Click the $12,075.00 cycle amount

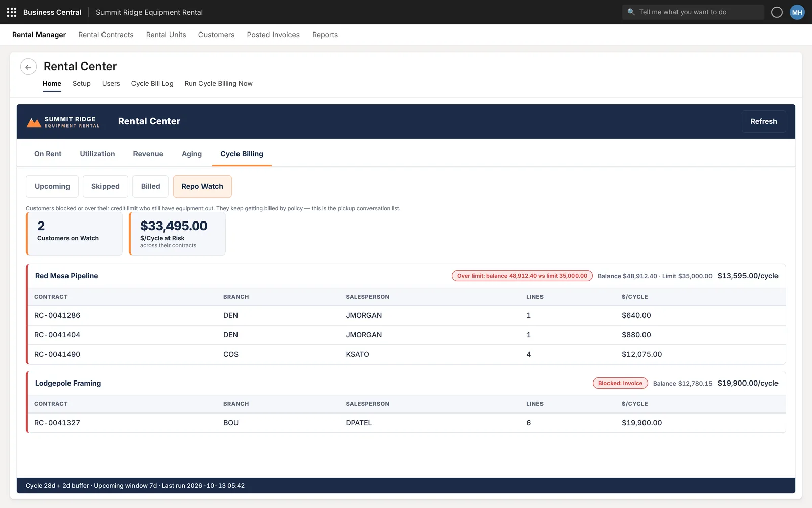642,354
